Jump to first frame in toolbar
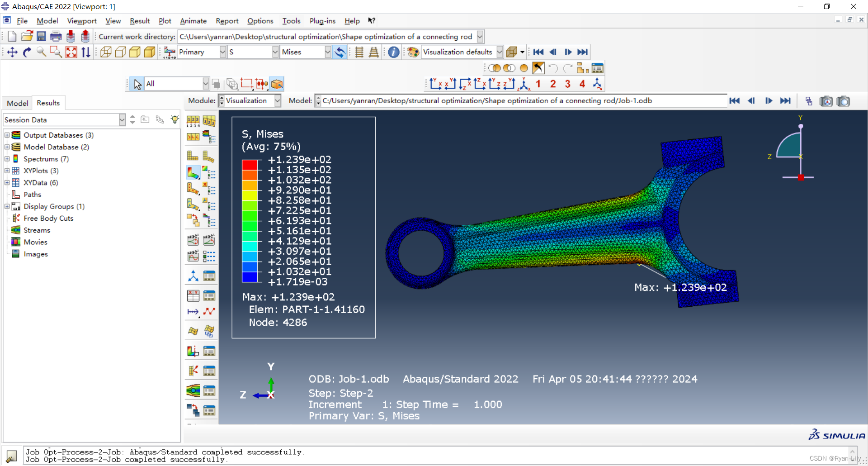This screenshot has width=868, height=466. pos(538,52)
